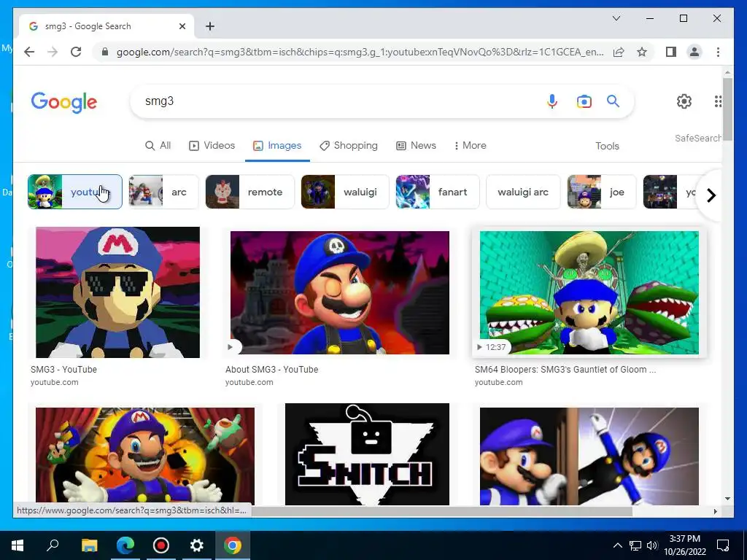Open the network status tray icon
Screen dimensions: 747x560
(635, 545)
